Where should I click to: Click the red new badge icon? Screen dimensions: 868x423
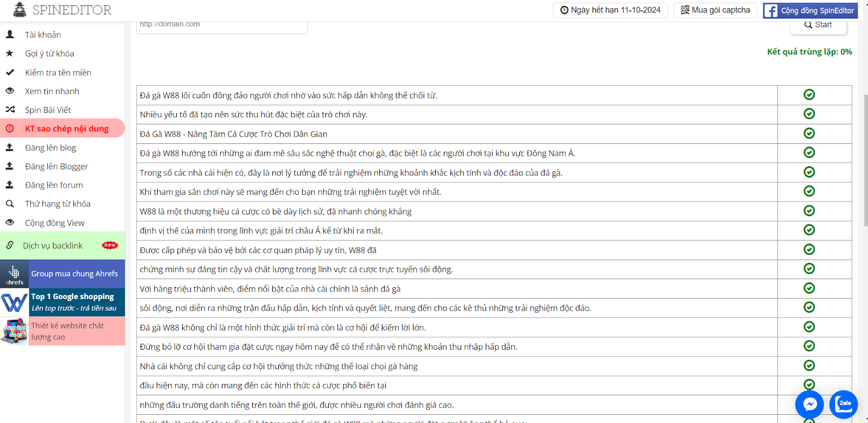110,245
